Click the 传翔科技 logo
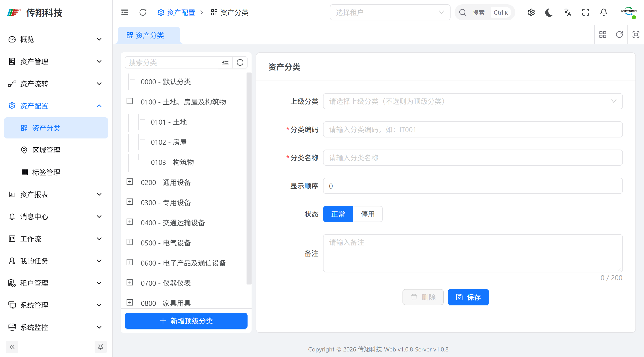This screenshot has width=644, height=357. click(35, 12)
